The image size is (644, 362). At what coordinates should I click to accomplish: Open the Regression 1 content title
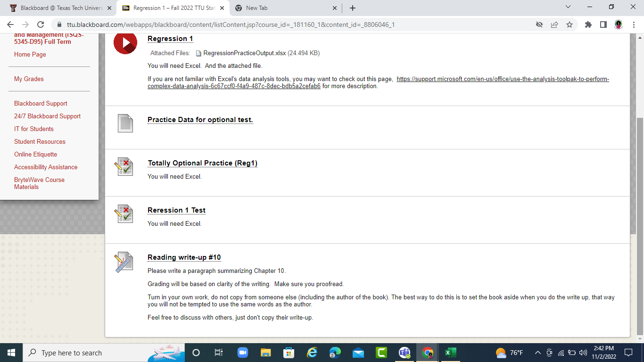(x=170, y=39)
